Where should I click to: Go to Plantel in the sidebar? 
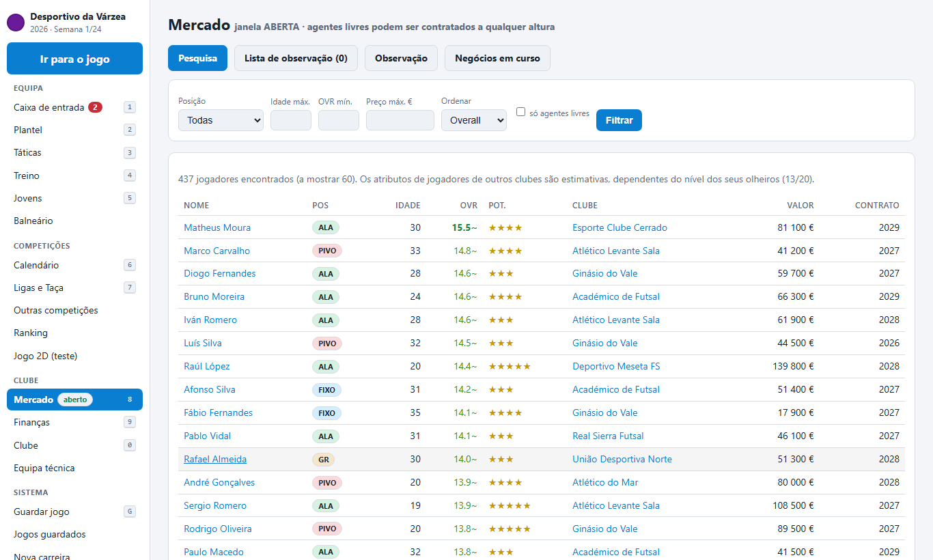[74, 130]
